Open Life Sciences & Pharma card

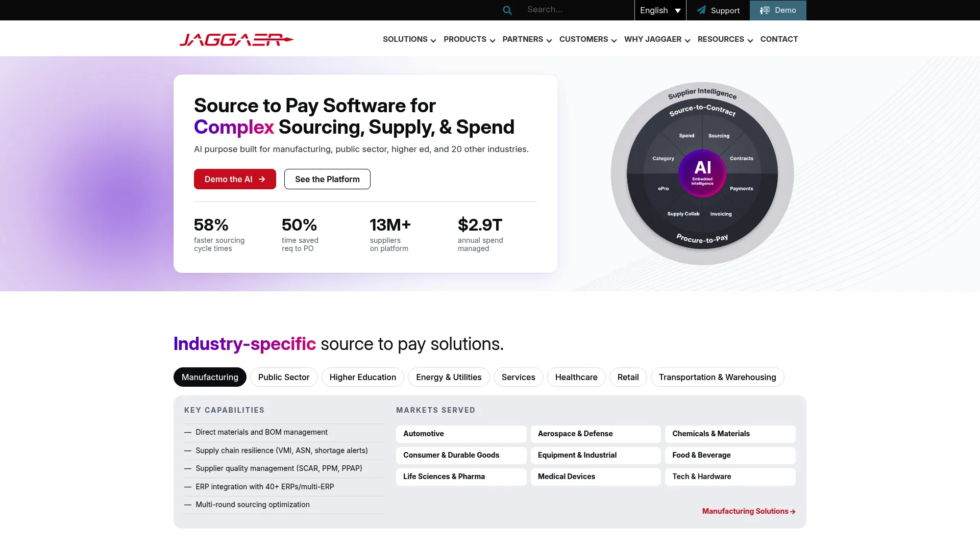tap(461, 477)
